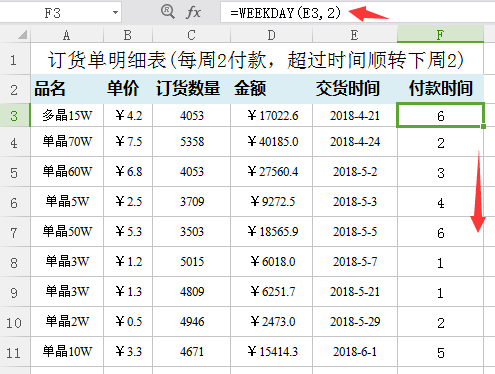
Task: Select row 5 header
Action: [15, 172]
